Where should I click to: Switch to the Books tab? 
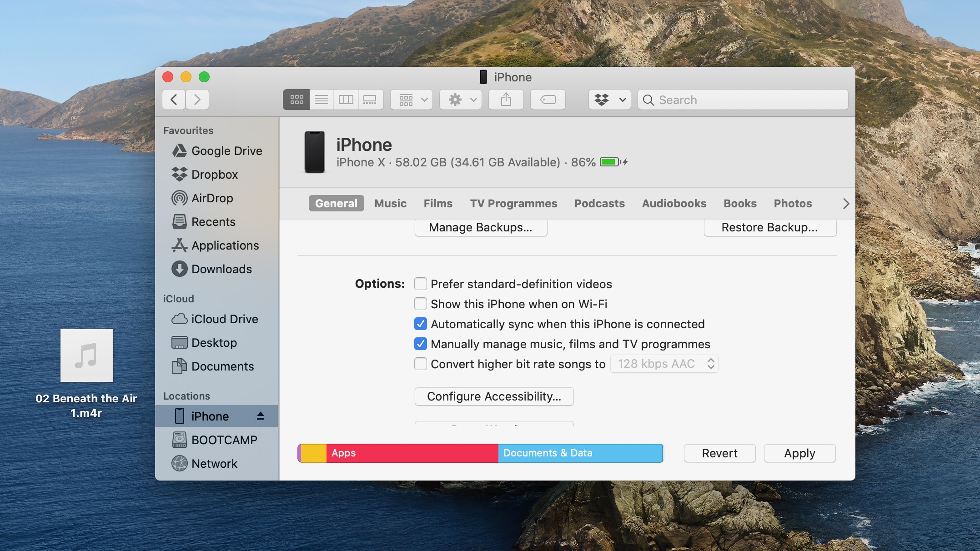[x=740, y=203]
